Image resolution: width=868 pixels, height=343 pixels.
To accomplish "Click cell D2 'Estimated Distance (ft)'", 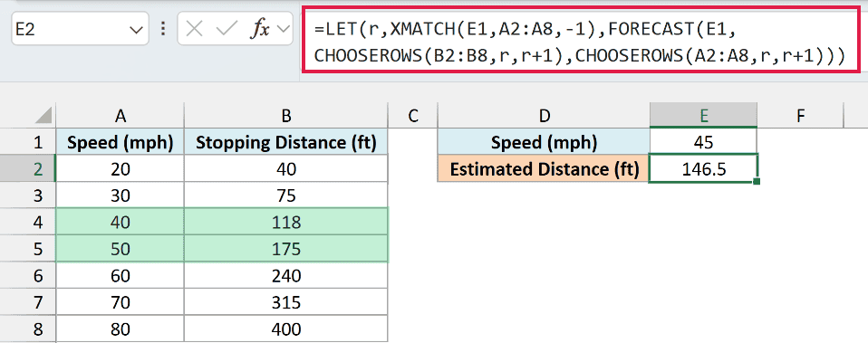I will tap(545, 168).
